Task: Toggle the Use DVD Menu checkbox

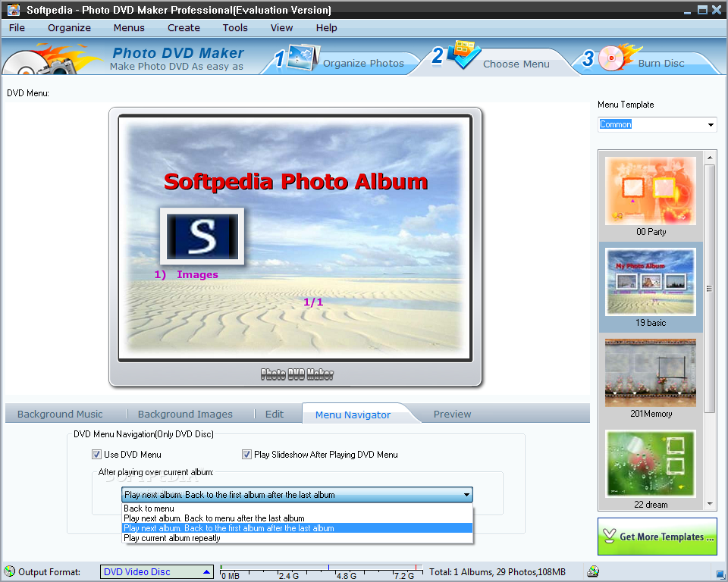Action: click(x=96, y=455)
